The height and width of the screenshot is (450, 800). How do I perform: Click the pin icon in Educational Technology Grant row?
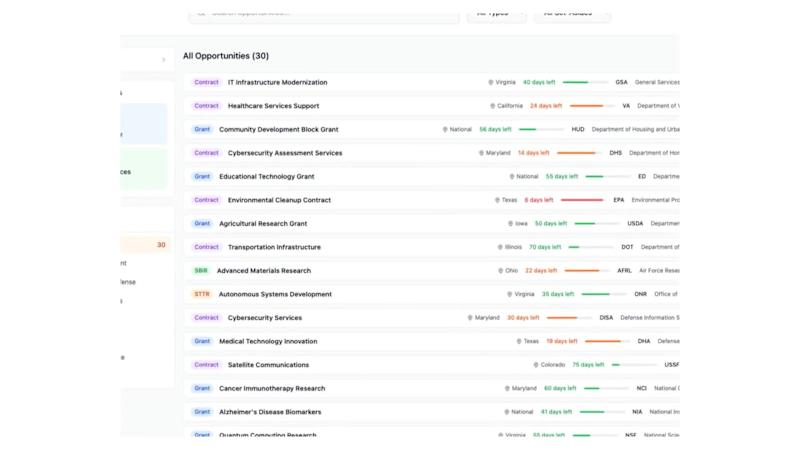pos(512,177)
